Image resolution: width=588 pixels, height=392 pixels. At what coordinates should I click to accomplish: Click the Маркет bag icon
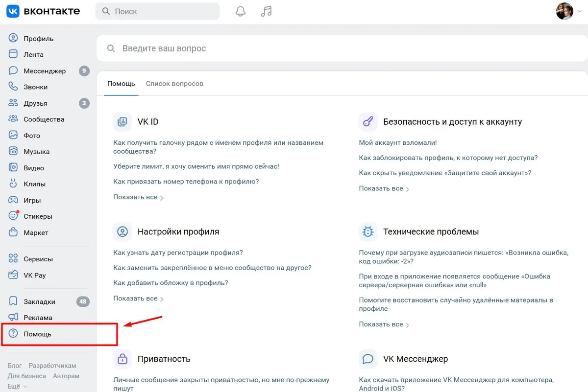(x=13, y=232)
